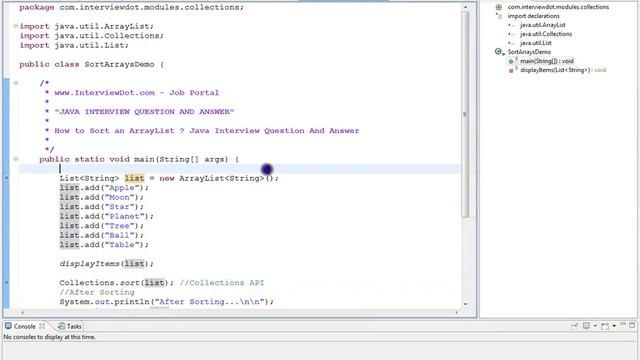Click the editor vertical scrollbar thumb
The width and height of the screenshot is (640, 360).
coord(465,114)
